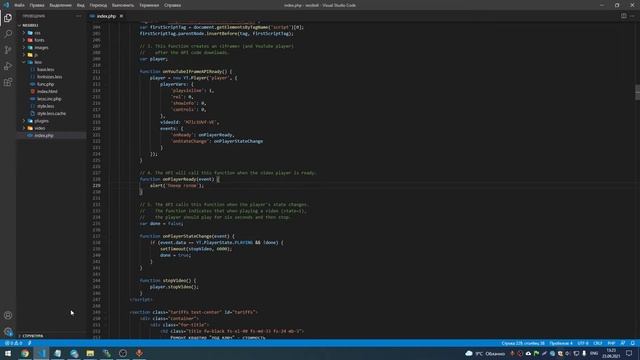Open the Windows Start menu
Viewport: 640px width, 360px height.
[8, 353]
